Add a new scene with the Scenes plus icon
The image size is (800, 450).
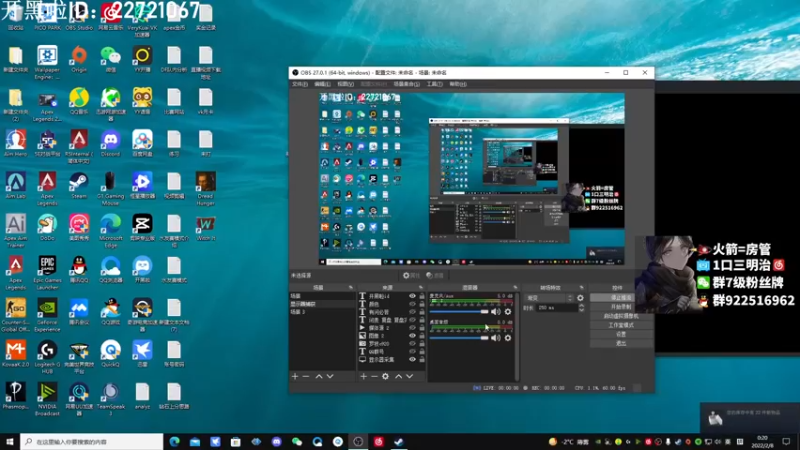(x=295, y=377)
